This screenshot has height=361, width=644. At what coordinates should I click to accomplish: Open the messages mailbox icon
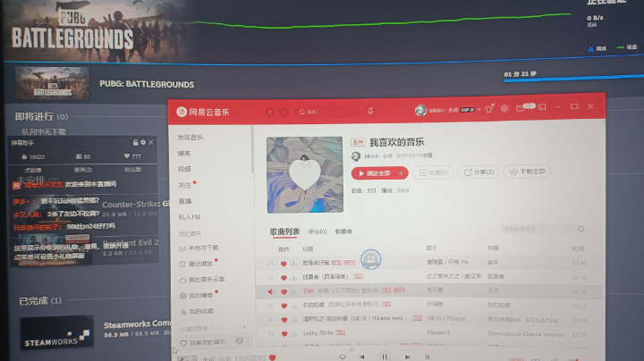click(x=521, y=108)
